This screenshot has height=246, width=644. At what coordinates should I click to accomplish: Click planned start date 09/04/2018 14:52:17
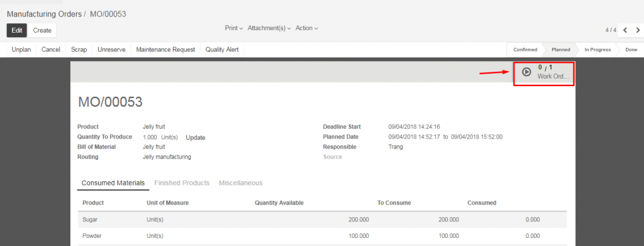(x=414, y=137)
